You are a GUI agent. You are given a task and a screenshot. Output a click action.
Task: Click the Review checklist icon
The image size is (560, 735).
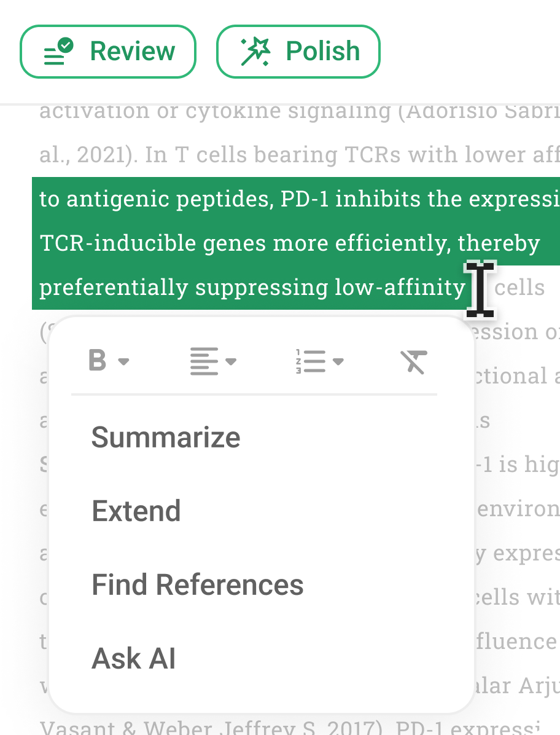click(x=59, y=52)
